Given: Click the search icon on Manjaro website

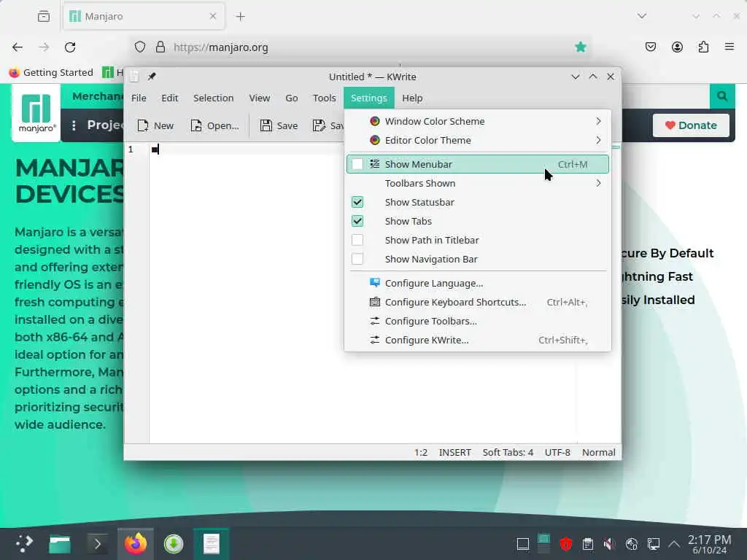Looking at the screenshot, I should click(722, 96).
